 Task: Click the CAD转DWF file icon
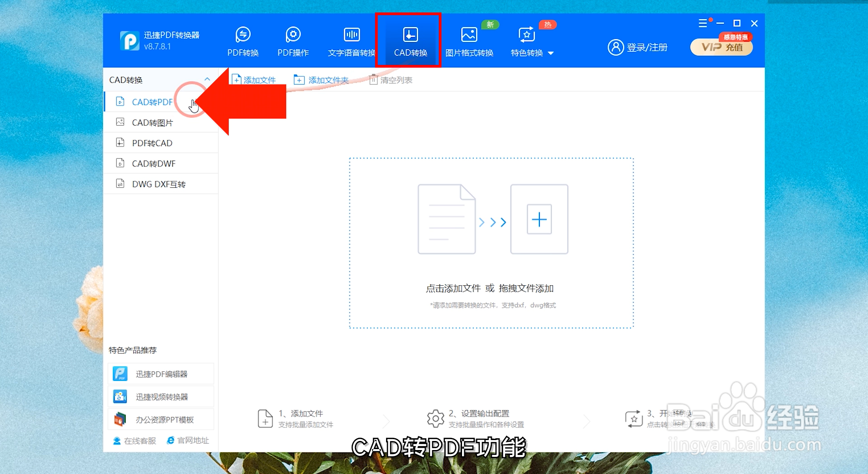coord(120,163)
